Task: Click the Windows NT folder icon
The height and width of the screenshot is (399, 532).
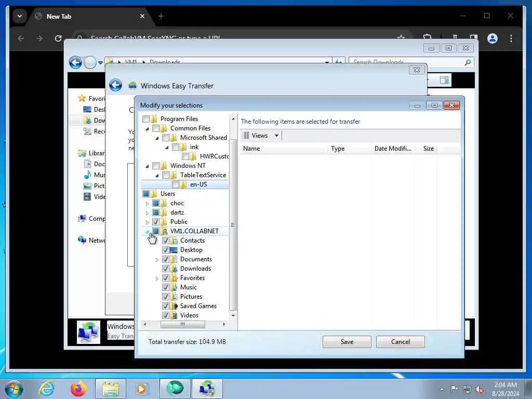Action: click(x=164, y=166)
